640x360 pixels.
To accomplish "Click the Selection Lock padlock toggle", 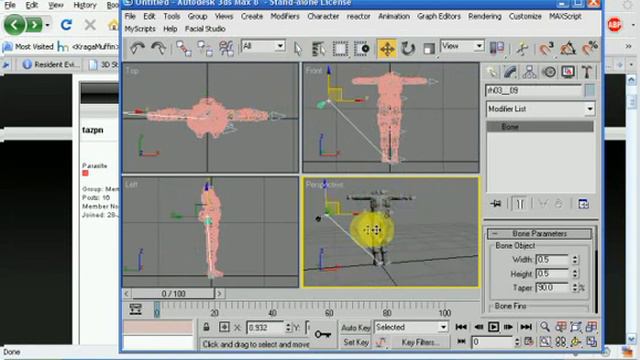I will coord(206,327).
